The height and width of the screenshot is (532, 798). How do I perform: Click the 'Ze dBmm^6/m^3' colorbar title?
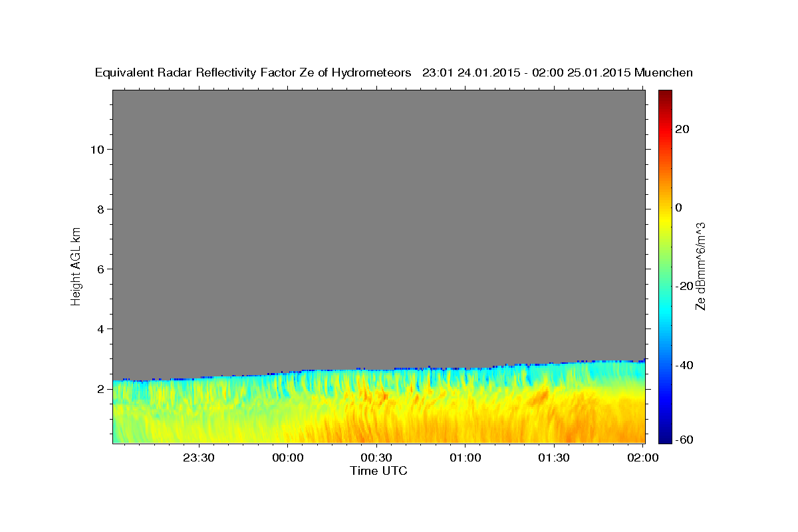(700, 266)
